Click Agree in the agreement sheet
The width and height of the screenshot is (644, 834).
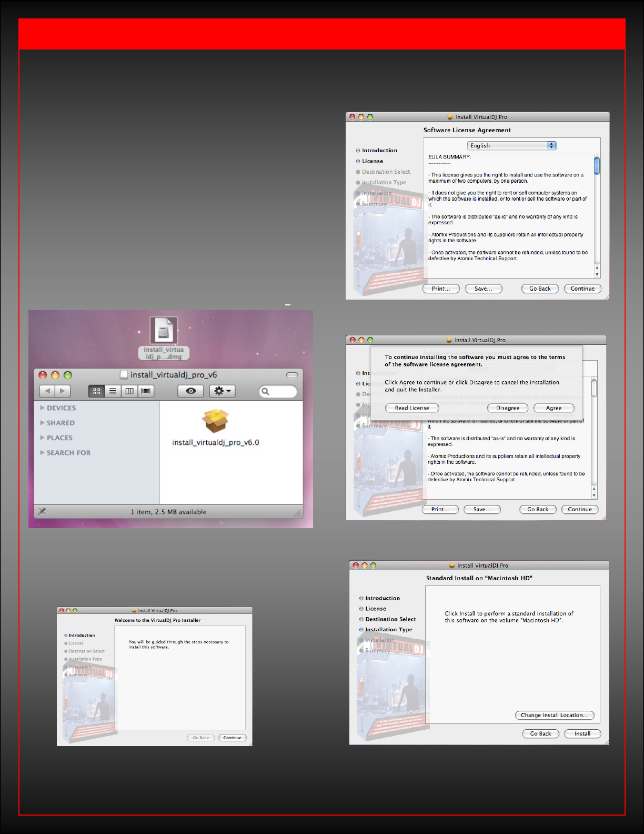pyautogui.click(x=554, y=408)
